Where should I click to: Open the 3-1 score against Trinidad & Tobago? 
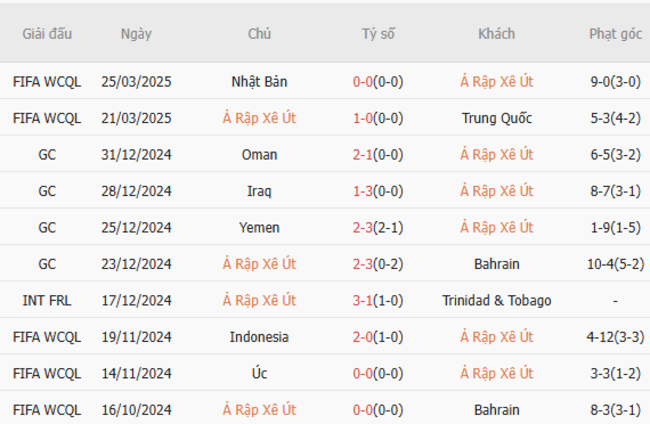pyautogui.click(x=363, y=300)
